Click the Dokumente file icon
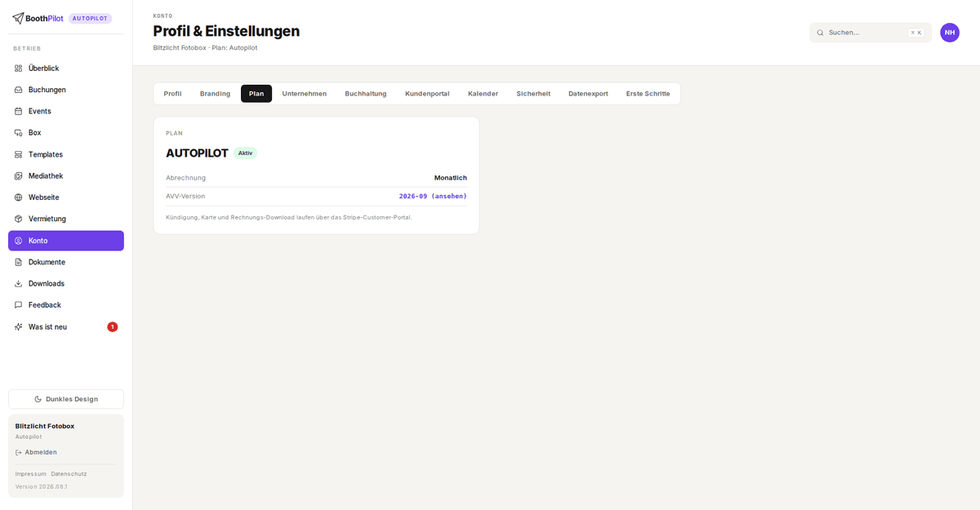 19,262
